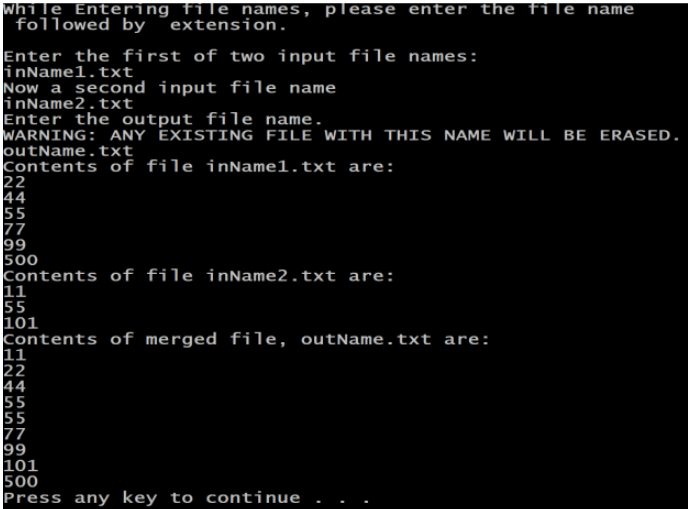This screenshot has height=509, width=688.
Task: Click the typed inName2.txt input line
Action: point(68,103)
